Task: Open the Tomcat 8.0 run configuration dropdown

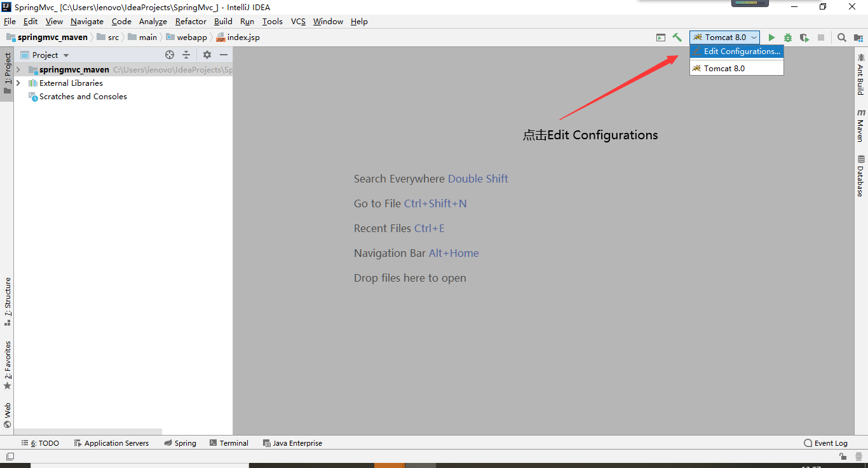Action: (x=724, y=38)
